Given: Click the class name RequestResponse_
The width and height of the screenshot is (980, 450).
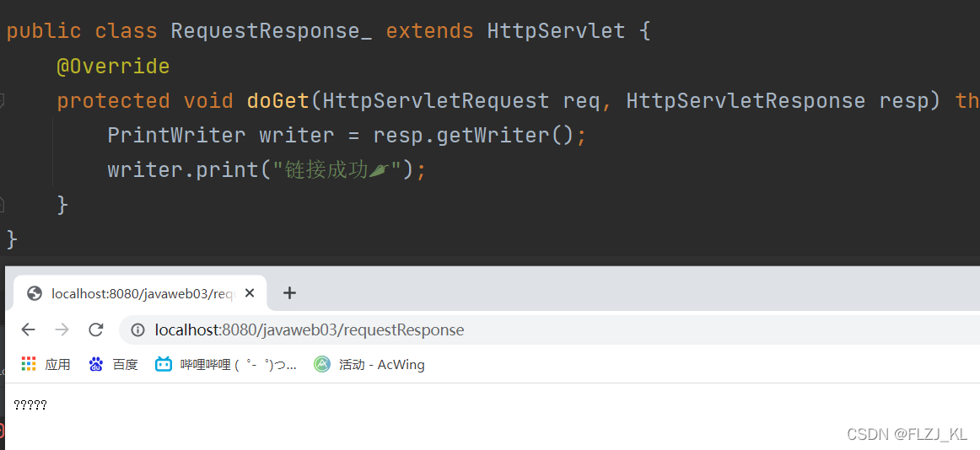Looking at the screenshot, I should click(272, 30).
